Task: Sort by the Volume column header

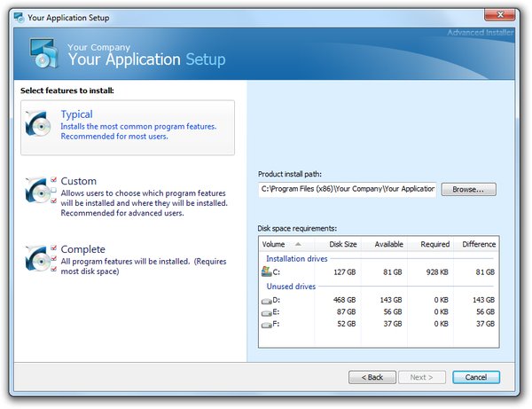Action: (x=287, y=244)
